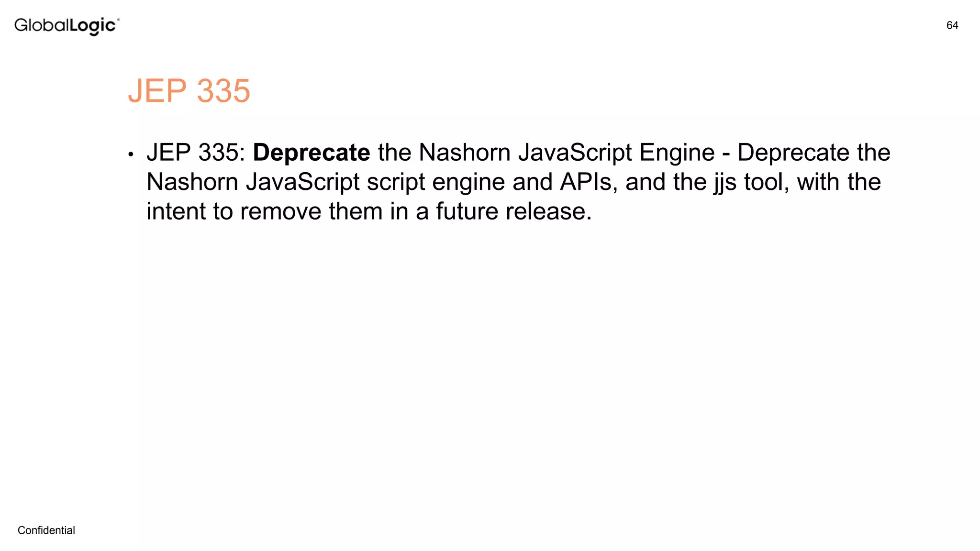The height and width of the screenshot is (551, 980).
Task: Select the slide title 'JEP 335'
Action: pyautogui.click(x=189, y=90)
